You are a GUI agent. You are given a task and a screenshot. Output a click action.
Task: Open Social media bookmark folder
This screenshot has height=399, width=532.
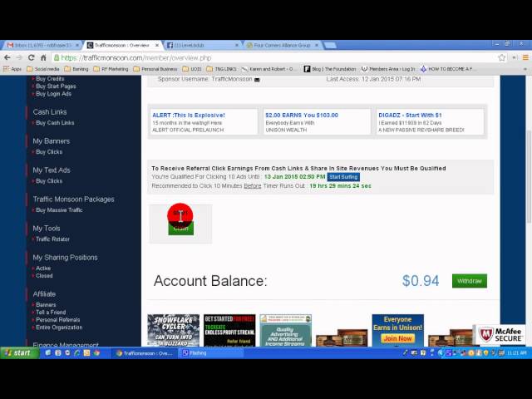[x=42, y=69]
